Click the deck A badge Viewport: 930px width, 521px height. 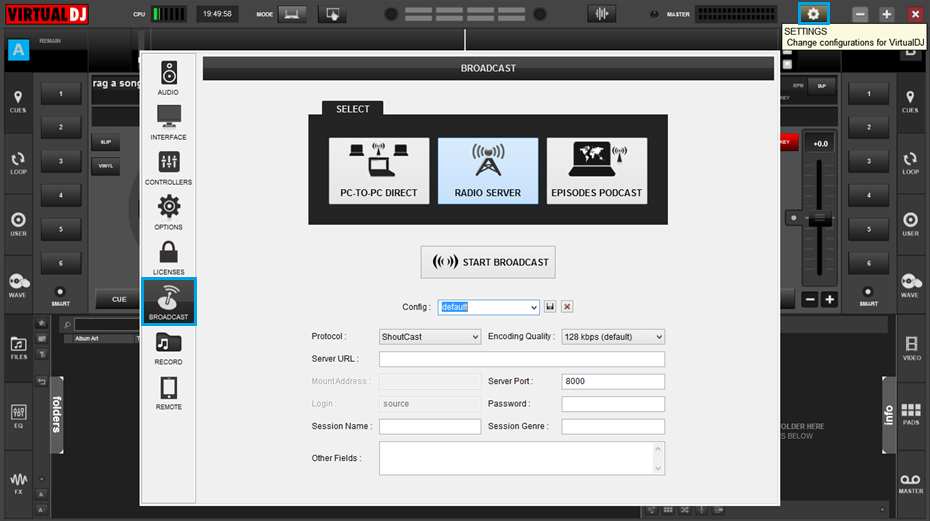click(18, 50)
